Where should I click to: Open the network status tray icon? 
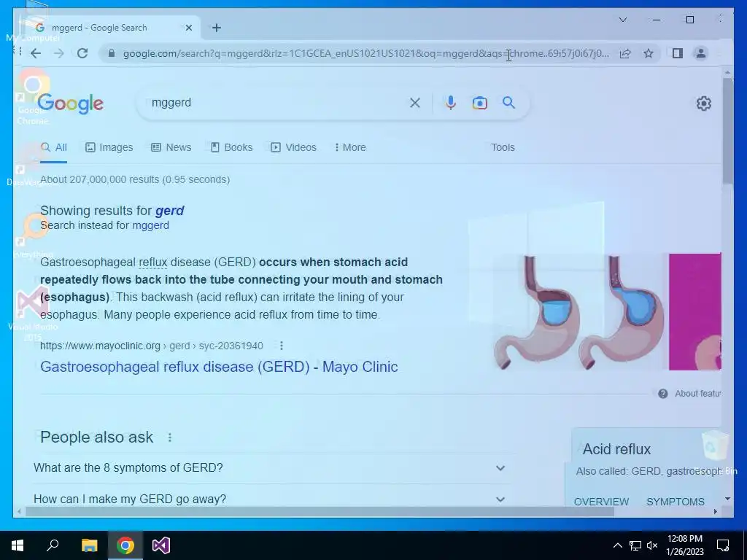click(x=635, y=545)
